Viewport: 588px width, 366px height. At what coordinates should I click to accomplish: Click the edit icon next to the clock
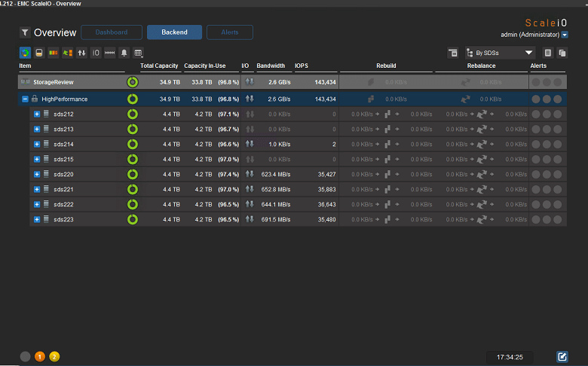click(x=562, y=357)
